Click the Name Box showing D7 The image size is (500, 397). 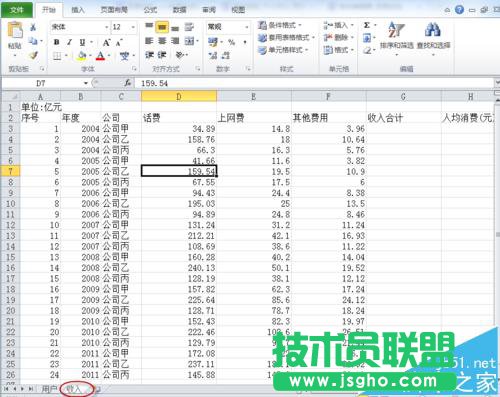pos(41,83)
